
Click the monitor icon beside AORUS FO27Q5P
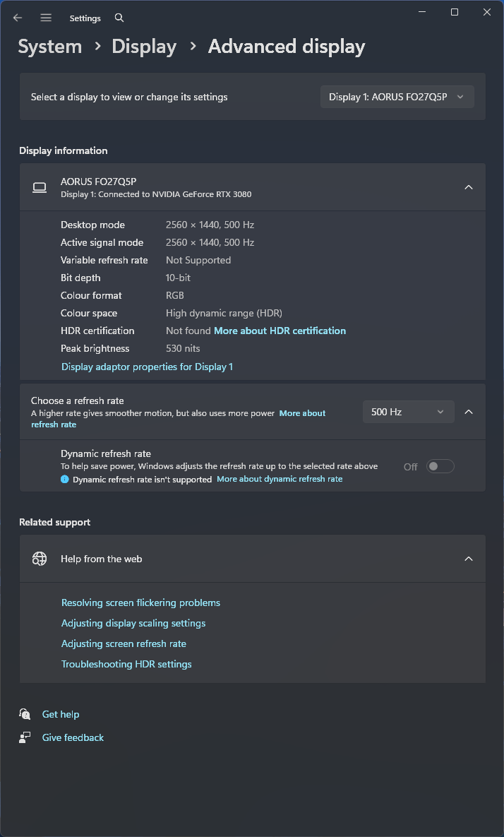(40, 187)
